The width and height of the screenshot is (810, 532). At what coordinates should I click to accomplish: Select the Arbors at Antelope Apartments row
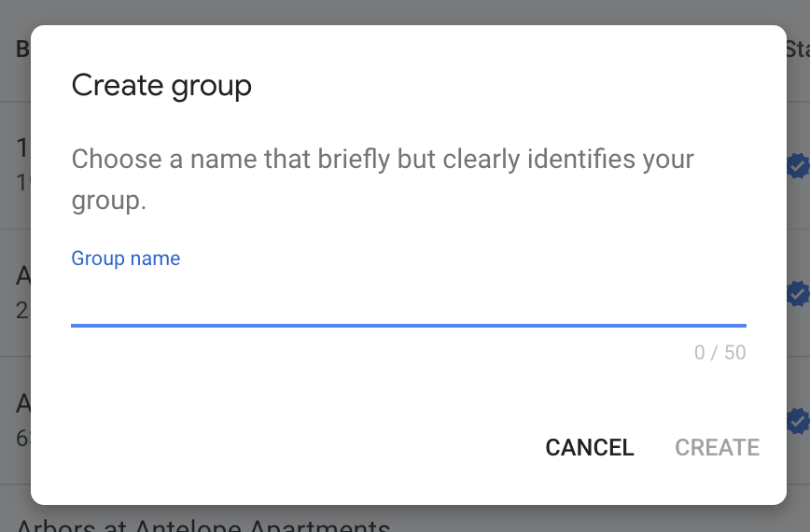pyautogui.click(x=202, y=525)
